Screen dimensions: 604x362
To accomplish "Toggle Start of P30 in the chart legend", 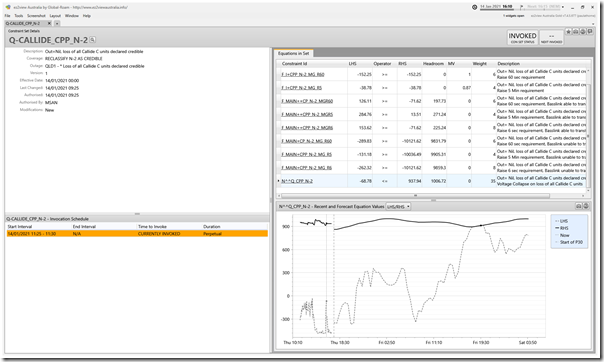I will coord(569,242).
